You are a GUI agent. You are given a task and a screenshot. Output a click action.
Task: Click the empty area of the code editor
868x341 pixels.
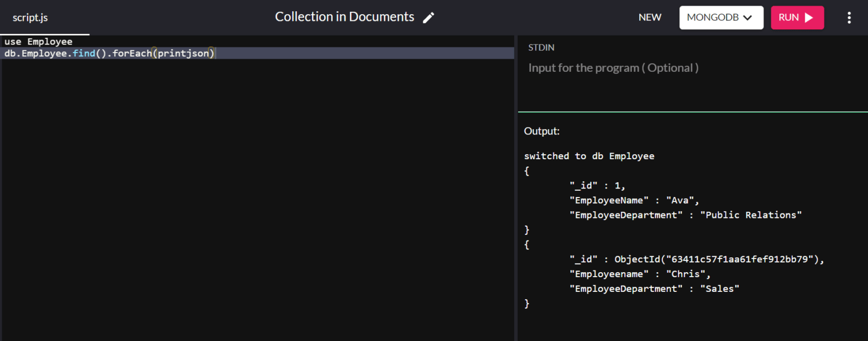point(254,198)
